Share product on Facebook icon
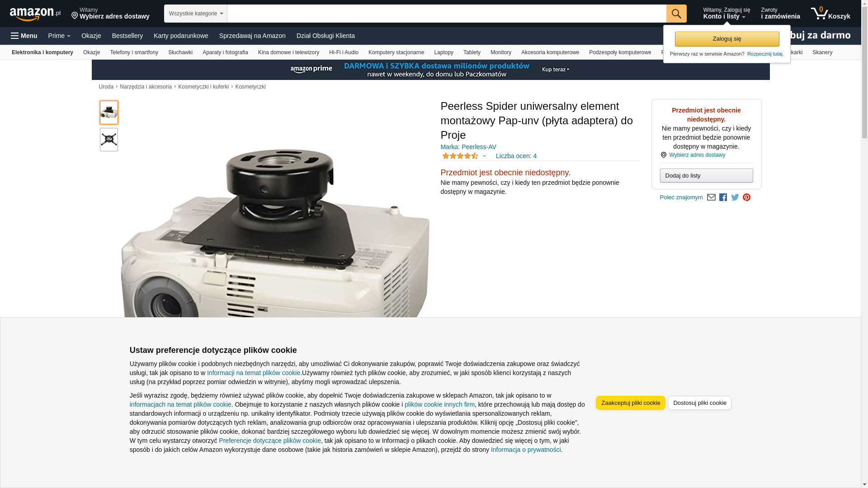 (x=723, y=197)
